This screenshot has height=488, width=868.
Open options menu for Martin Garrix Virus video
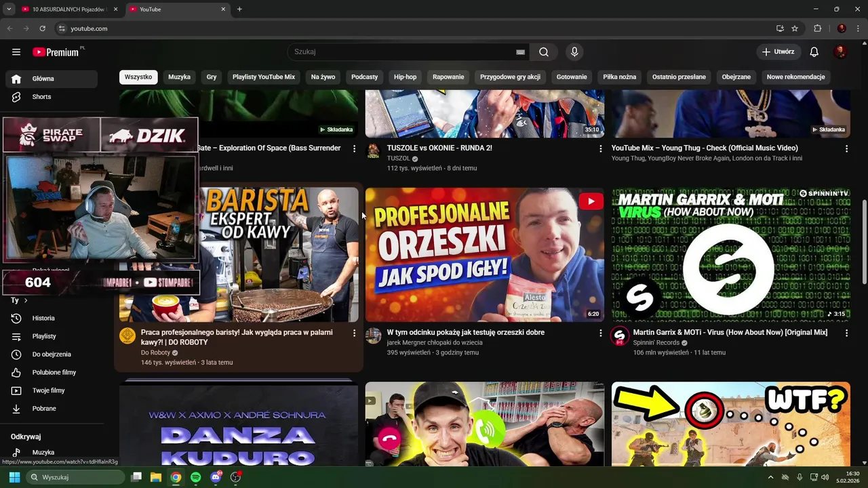coord(846,333)
